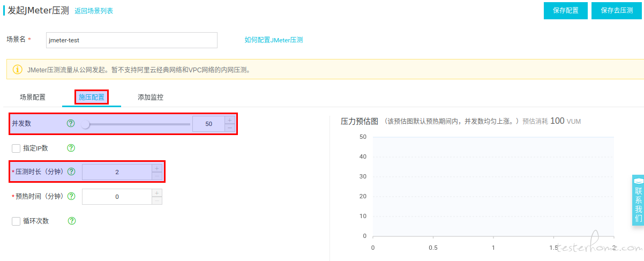Screen dimensions: 644x261
Task: Enable the 循环次数 checkbox
Action: point(16,221)
